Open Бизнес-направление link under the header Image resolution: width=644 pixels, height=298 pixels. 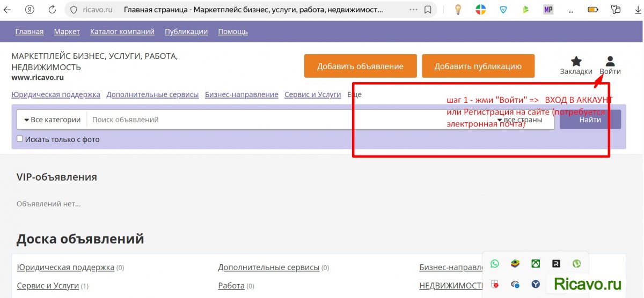click(x=241, y=94)
